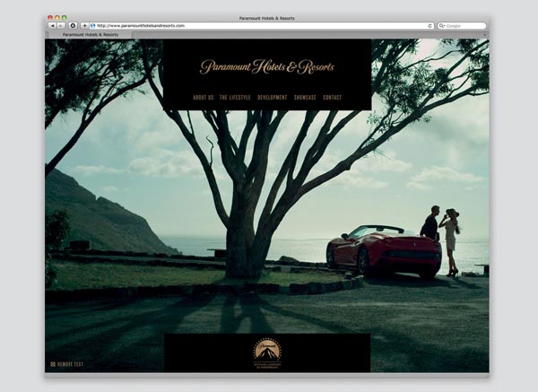Open The Lifestyle menu item
This screenshot has width=538, height=392.
(x=234, y=97)
